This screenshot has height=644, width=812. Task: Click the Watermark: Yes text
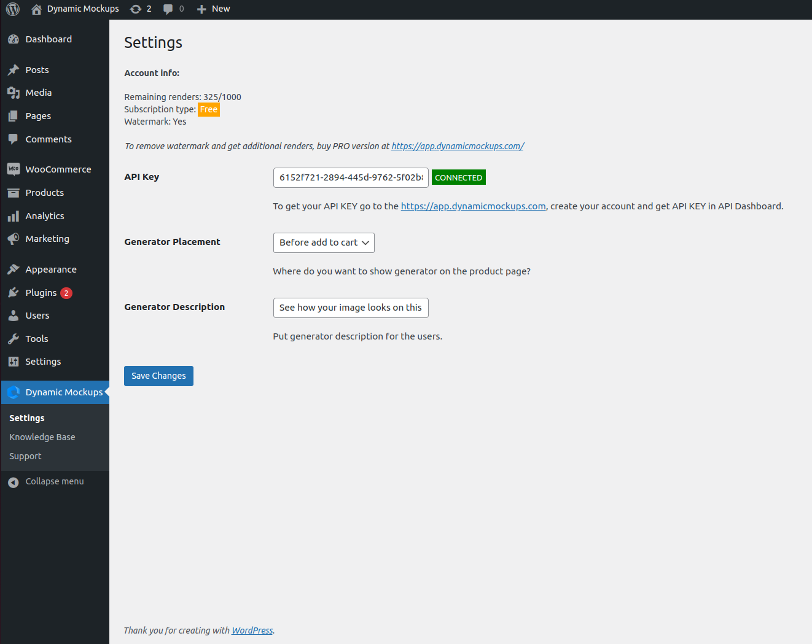pyautogui.click(x=155, y=122)
